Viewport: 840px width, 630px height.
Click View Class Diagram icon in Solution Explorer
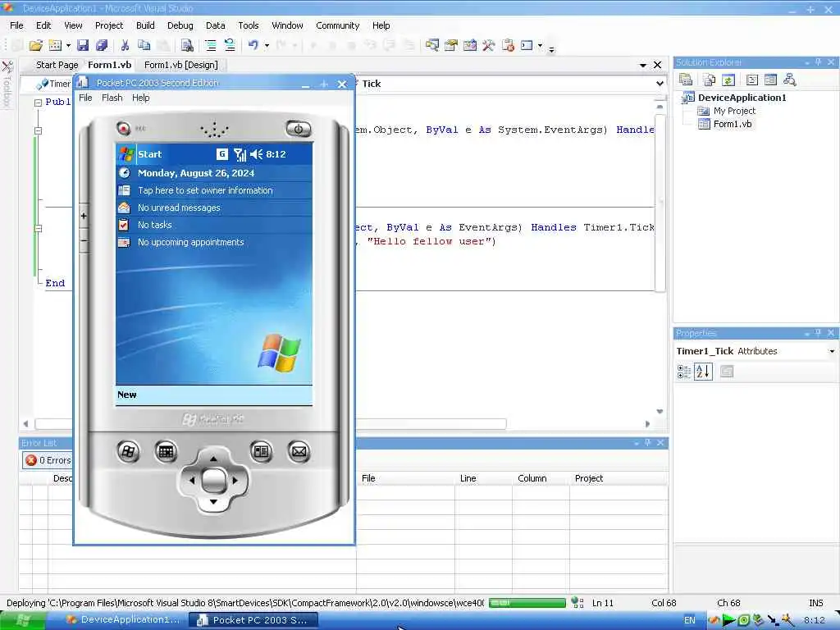790,80
